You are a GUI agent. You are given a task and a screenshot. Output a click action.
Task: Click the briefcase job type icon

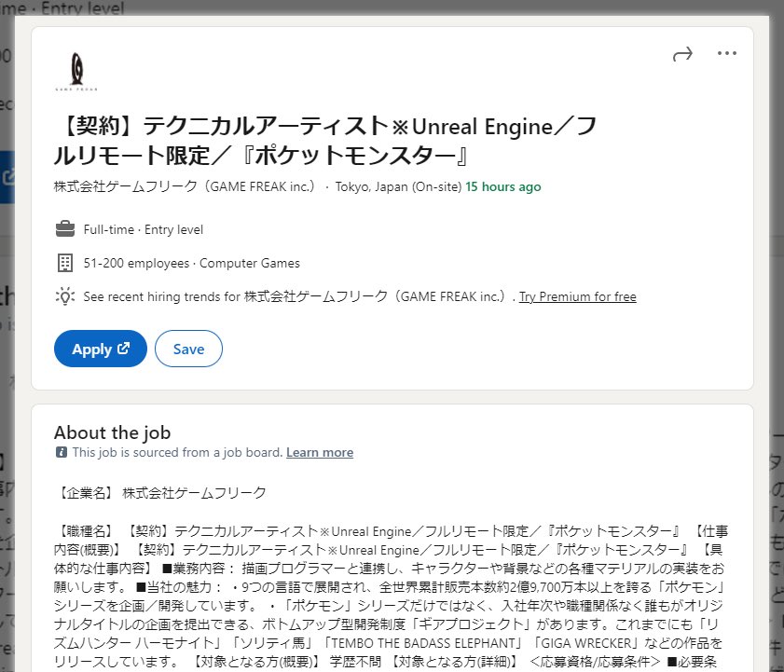coord(65,229)
